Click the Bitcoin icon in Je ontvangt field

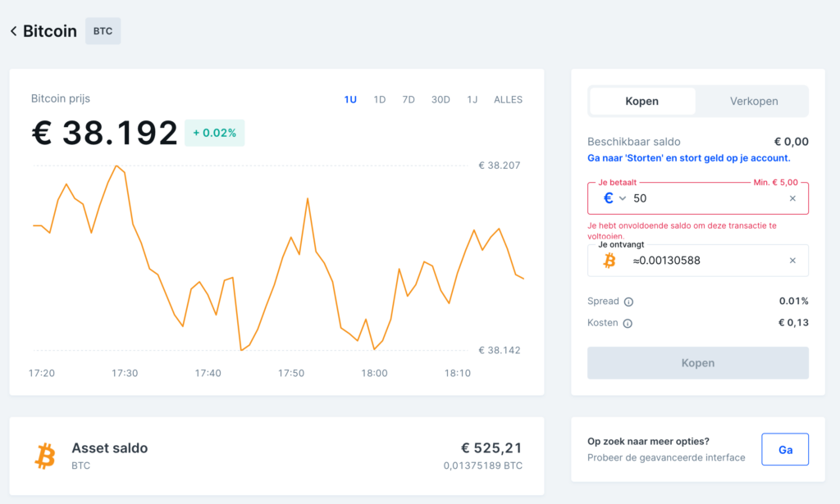(x=609, y=260)
